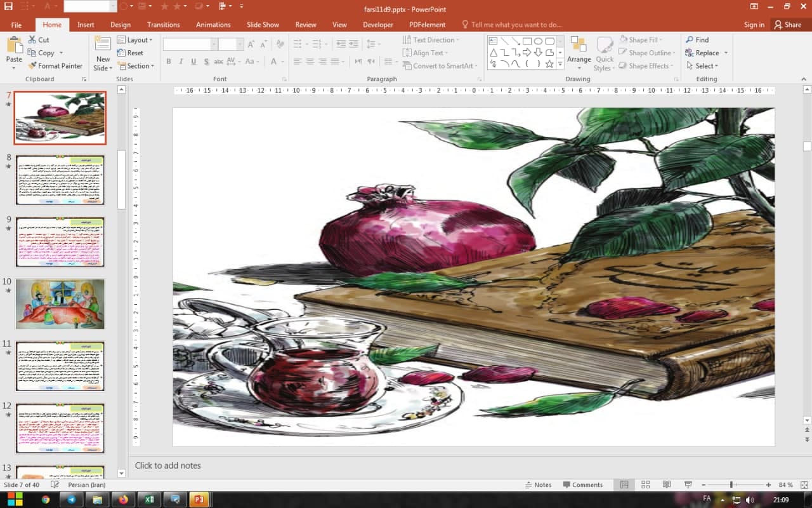Switch to the Design tab
This screenshot has width=812, height=508.
point(121,25)
